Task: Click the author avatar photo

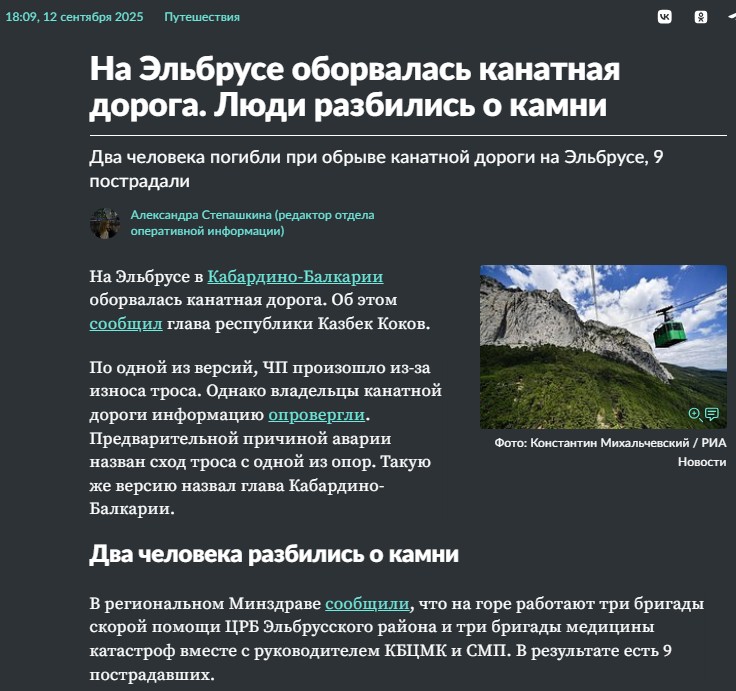Action: coord(105,223)
